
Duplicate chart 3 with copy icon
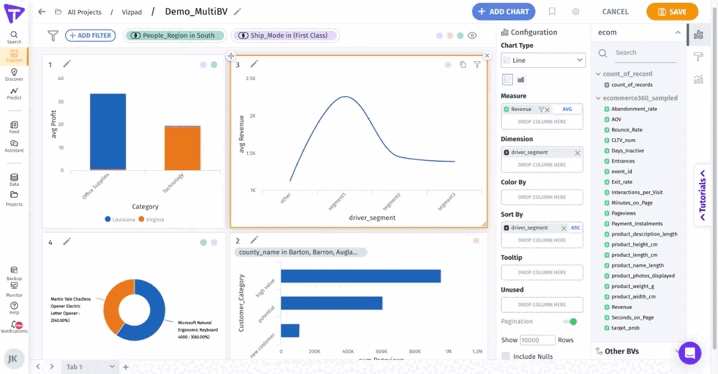(463, 65)
